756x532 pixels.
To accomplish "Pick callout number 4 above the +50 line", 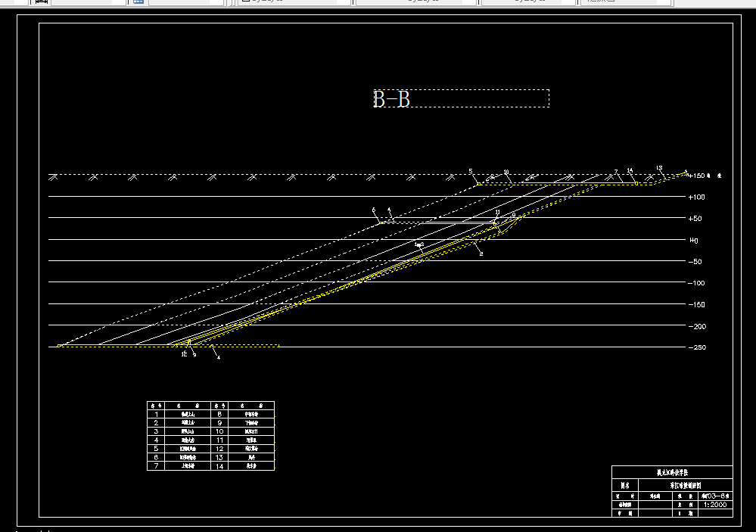I will [389, 210].
